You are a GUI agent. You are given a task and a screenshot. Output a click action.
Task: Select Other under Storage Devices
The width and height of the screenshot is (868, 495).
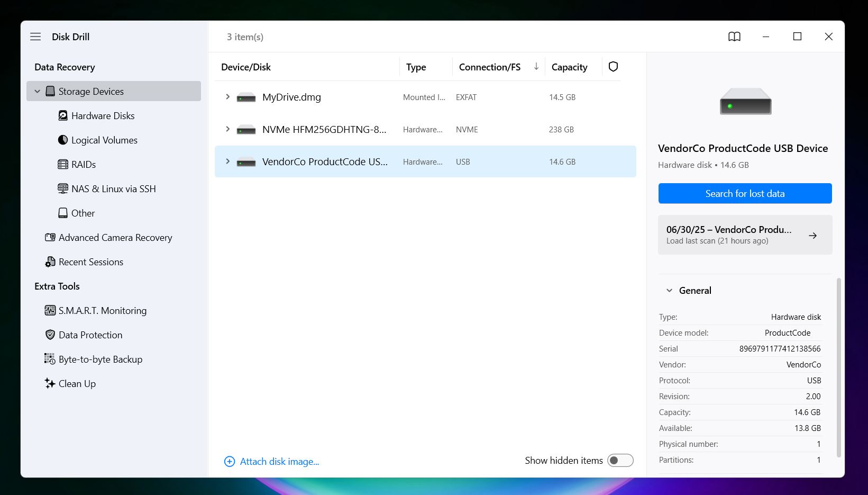[83, 213]
